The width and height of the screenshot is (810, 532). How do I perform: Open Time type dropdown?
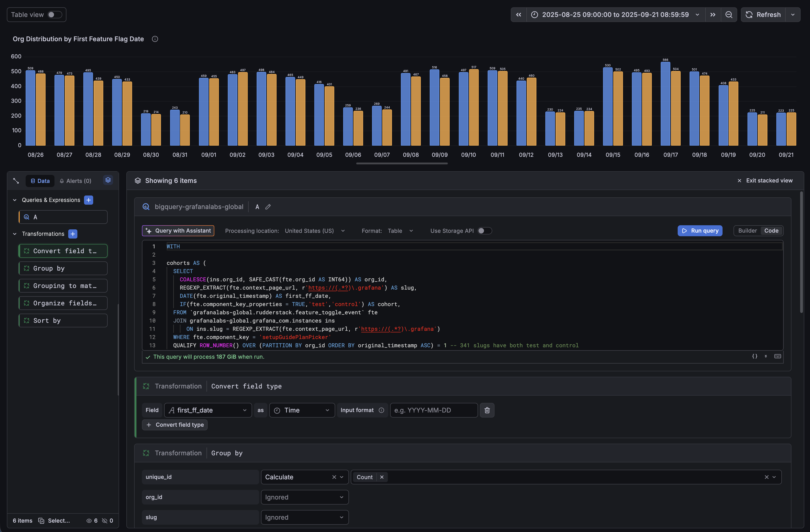pyautogui.click(x=302, y=410)
